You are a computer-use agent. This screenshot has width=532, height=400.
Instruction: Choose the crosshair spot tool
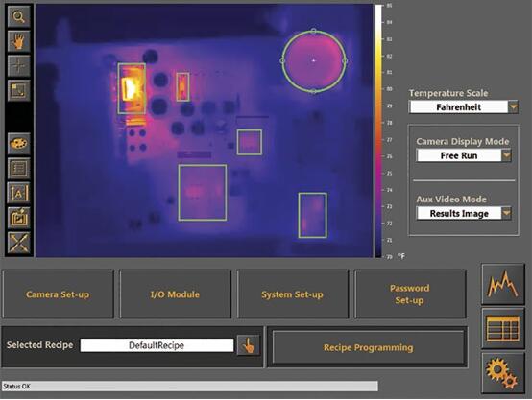[18, 66]
